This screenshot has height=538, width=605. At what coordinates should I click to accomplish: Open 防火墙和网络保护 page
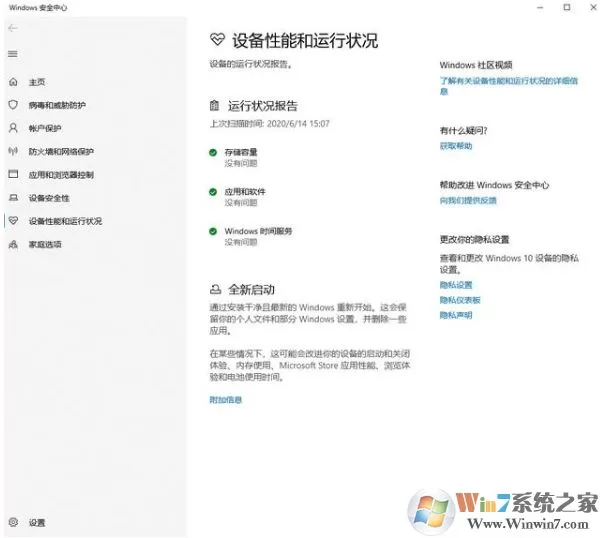[x=61, y=151]
